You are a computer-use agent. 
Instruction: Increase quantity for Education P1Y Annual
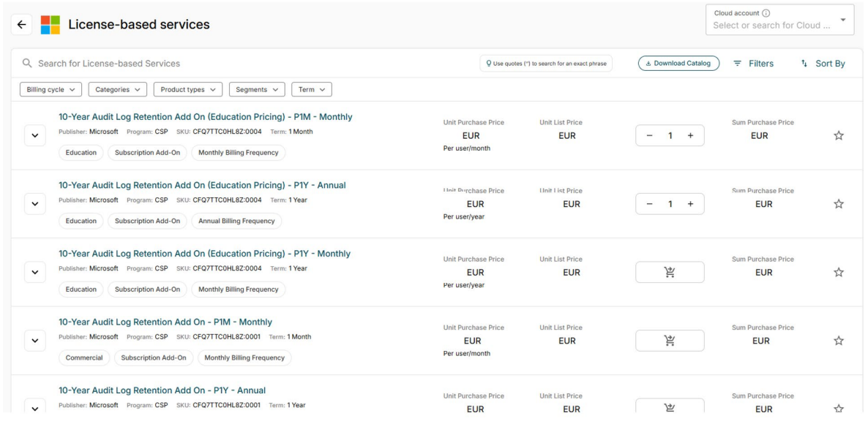(x=690, y=204)
